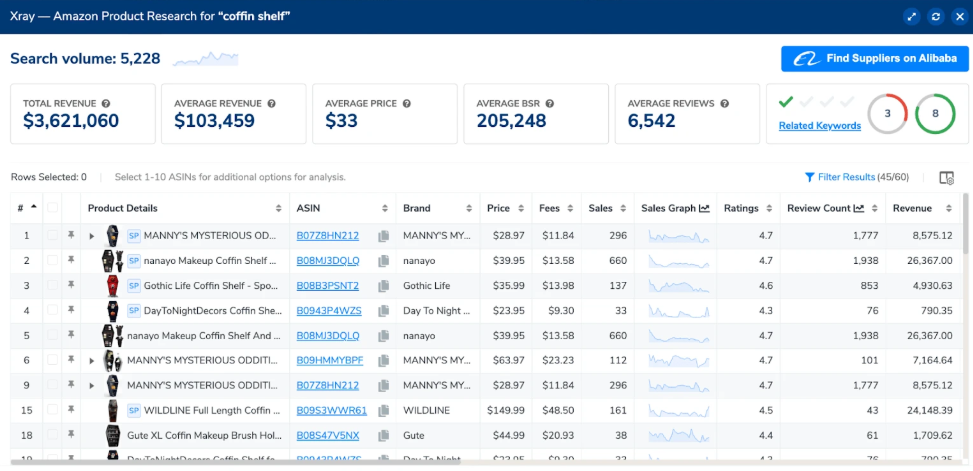Image resolution: width=973 pixels, height=471 pixels.
Task: Click the Review Count chart icon in header
Action: [x=859, y=209]
